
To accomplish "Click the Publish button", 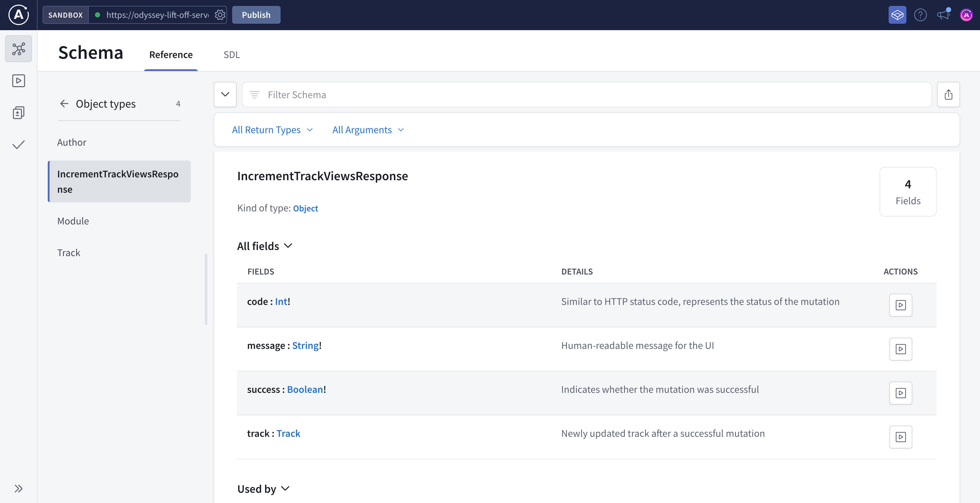I will [256, 15].
